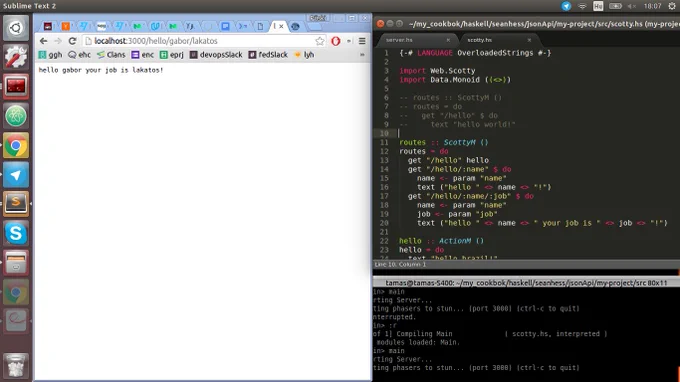680x382 pixels.
Task: Click 'hello :: ActionM ()' on line 22
Action: coord(441,241)
